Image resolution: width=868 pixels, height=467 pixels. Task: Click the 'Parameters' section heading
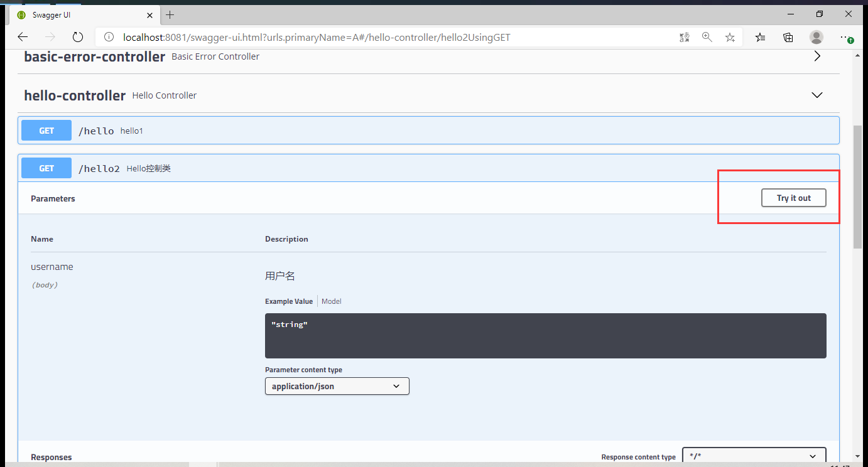click(x=53, y=198)
